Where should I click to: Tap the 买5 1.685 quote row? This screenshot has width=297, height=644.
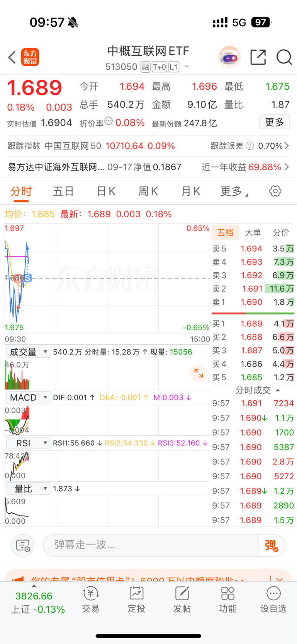point(253,377)
